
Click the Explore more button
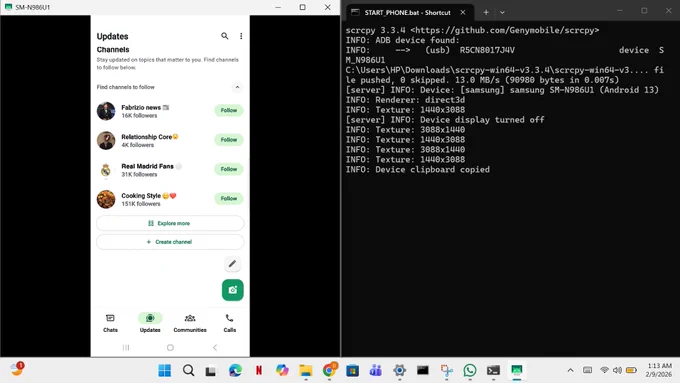tap(170, 223)
